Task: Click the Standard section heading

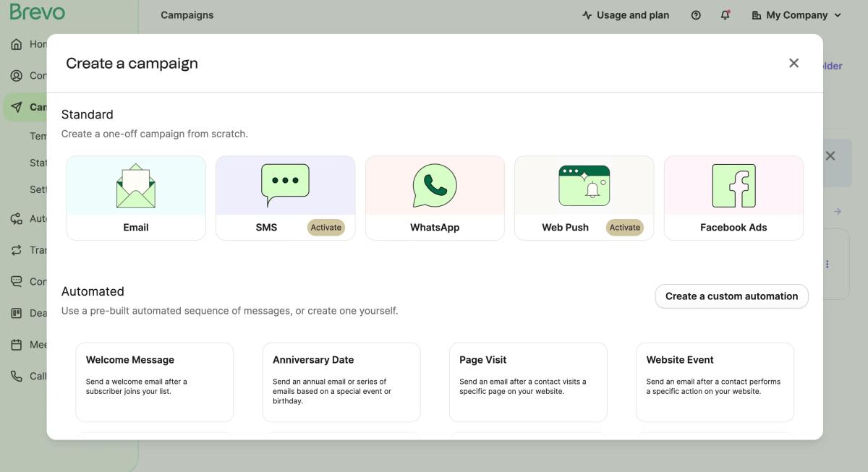Action: (x=88, y=114)
